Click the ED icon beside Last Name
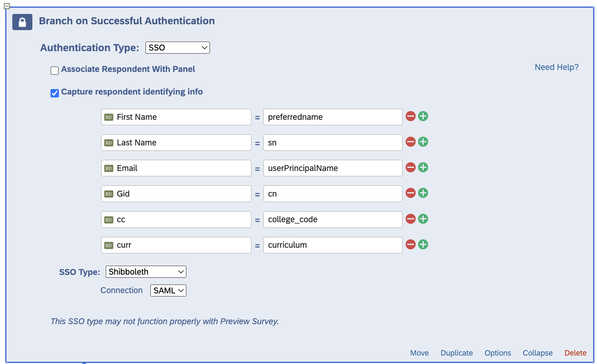This screenshot has height=364, width=597. (109, 142)
